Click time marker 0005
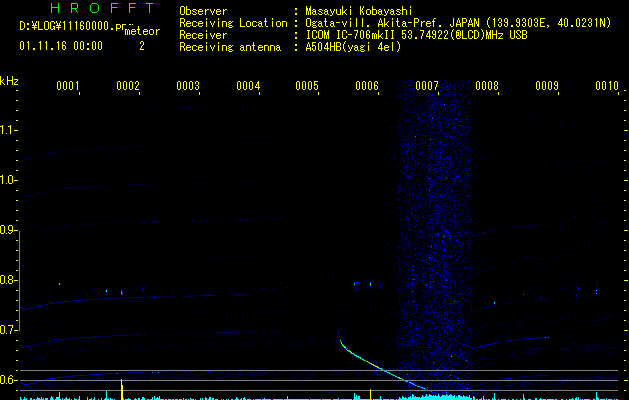 tap(307, 85)
